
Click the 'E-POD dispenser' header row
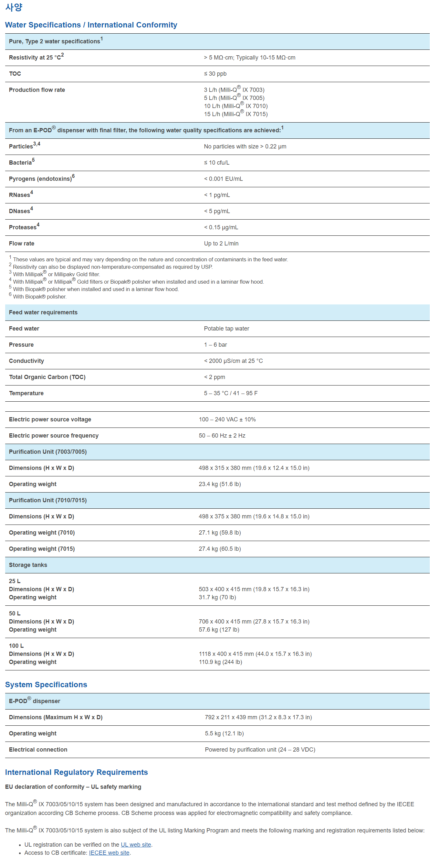tap(217, 701)
